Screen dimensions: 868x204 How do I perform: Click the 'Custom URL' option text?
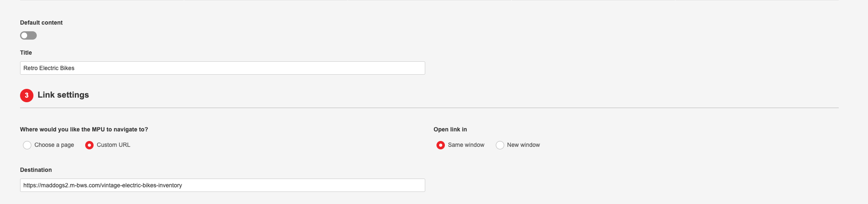coord(114,145)
